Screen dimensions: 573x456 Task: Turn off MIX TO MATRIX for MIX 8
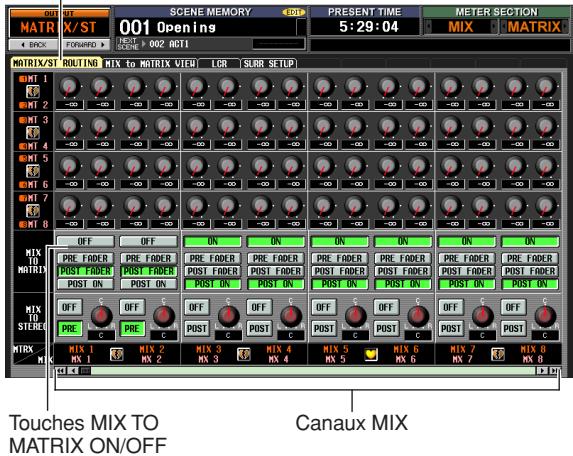[530, 241]
